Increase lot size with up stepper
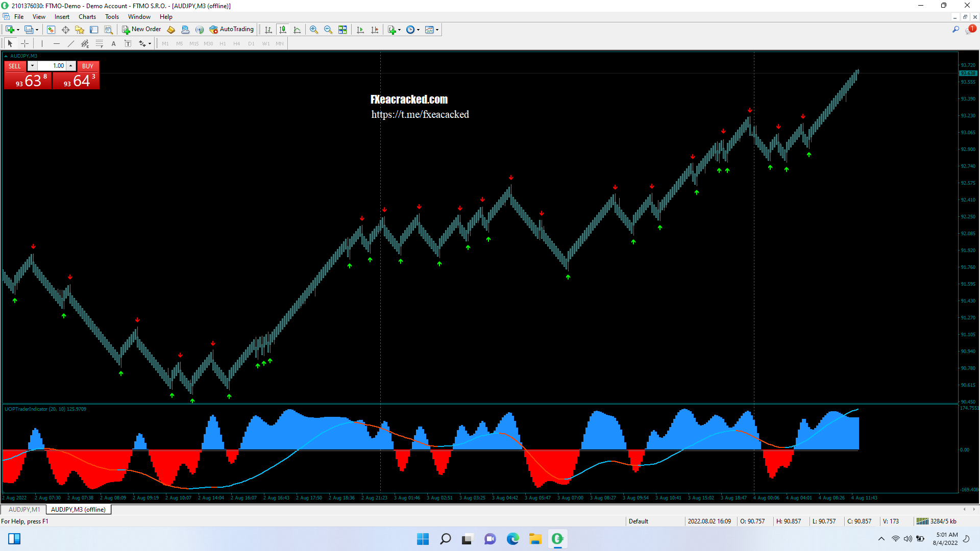 (x=71, y=66)
